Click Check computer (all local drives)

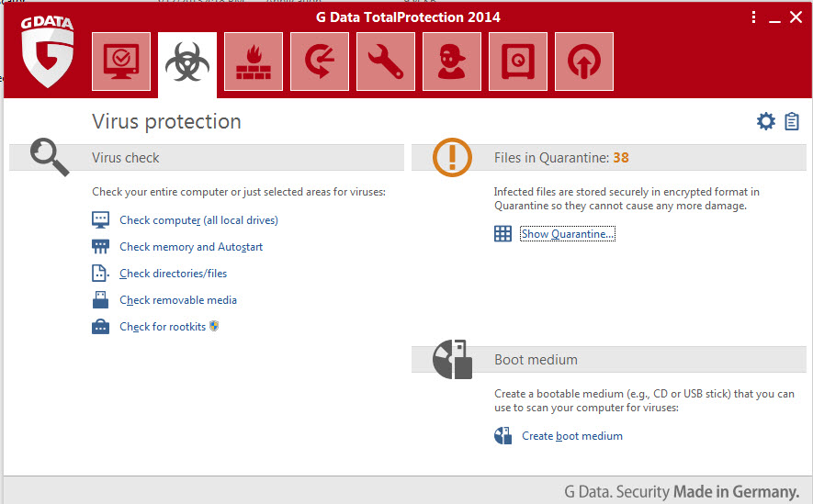[198, 220]
